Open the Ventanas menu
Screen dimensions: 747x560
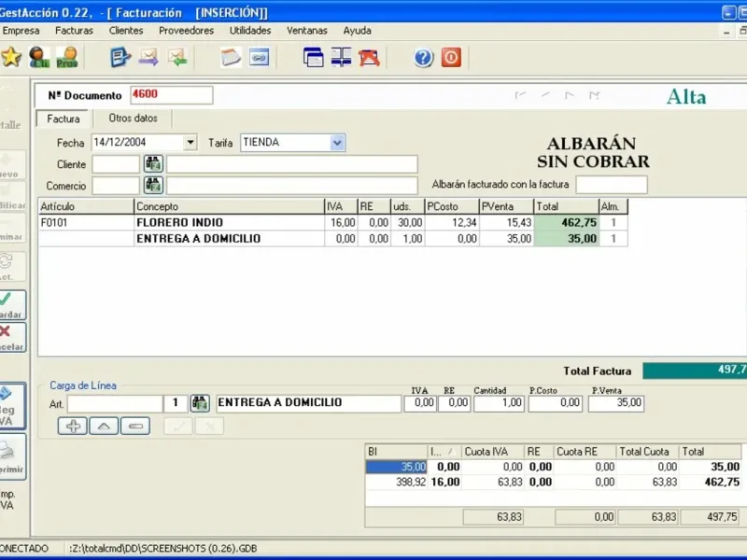click(x=307, y=31)
